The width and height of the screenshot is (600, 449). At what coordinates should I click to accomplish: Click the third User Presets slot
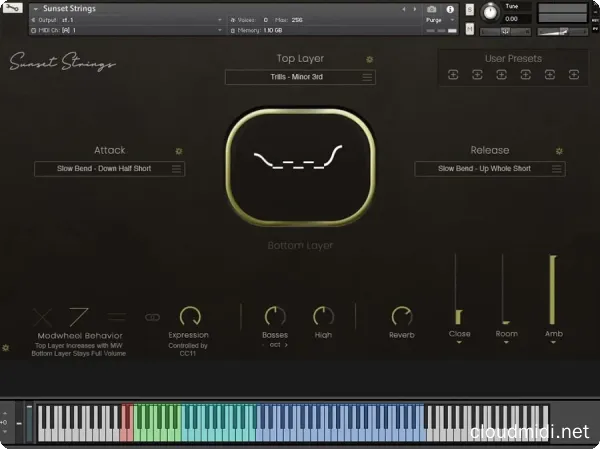pos(501,75)
